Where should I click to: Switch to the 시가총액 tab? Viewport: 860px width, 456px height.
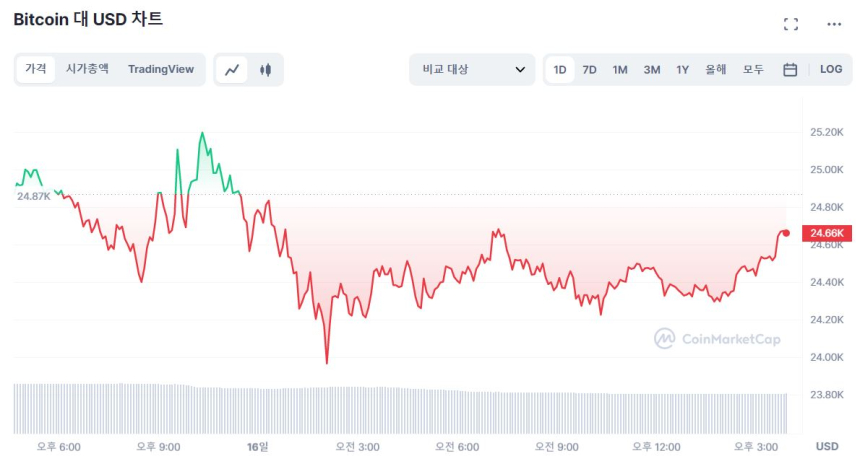click(x=87, y=69)
